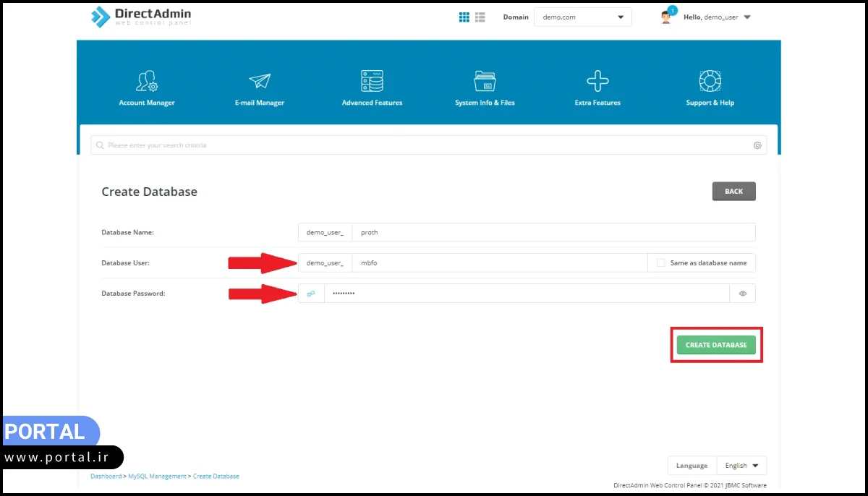Go to MySQL Management breadcrumb link
The image size is (868, 496).
pos(158,476)
